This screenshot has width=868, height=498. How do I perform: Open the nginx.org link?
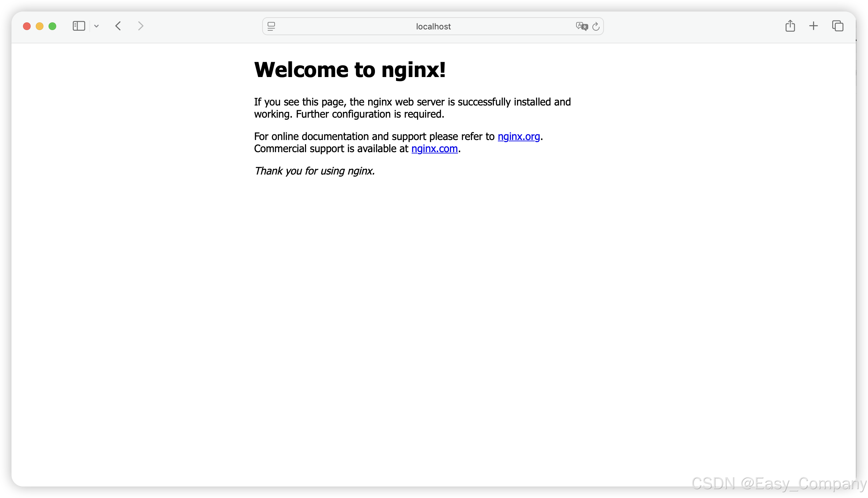pyautogui.click(x=518, y=136)
